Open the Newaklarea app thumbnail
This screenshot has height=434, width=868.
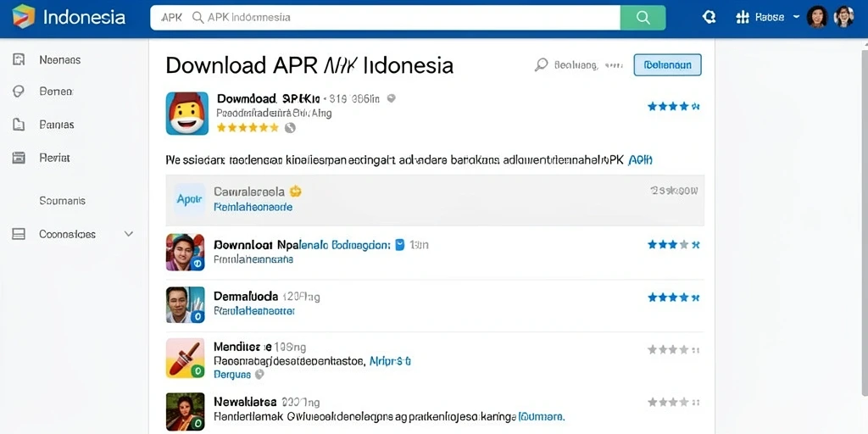(x=186, y=412)
